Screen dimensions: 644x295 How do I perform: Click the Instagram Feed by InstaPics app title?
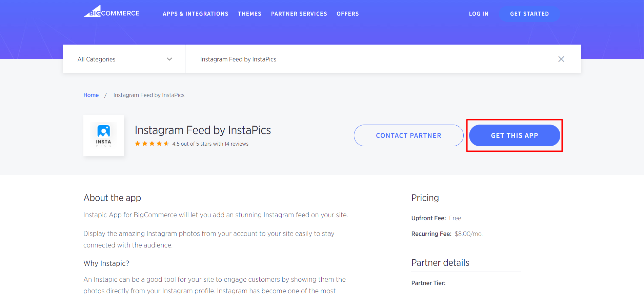(203, 130)
